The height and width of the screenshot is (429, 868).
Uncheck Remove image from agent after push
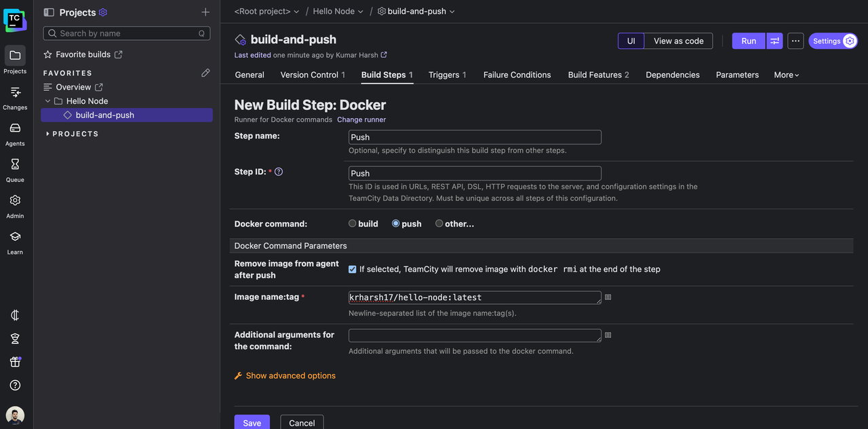pos(353,269)
